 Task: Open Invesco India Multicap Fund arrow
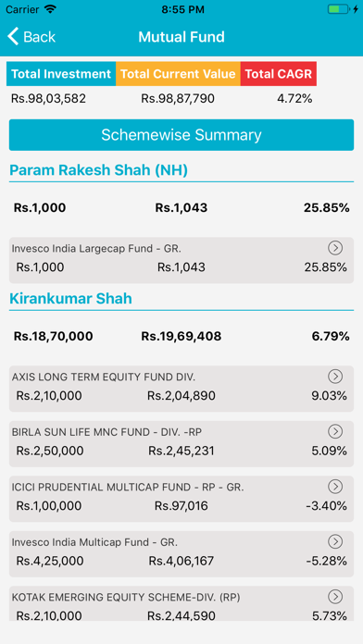(x=335, y=541)
